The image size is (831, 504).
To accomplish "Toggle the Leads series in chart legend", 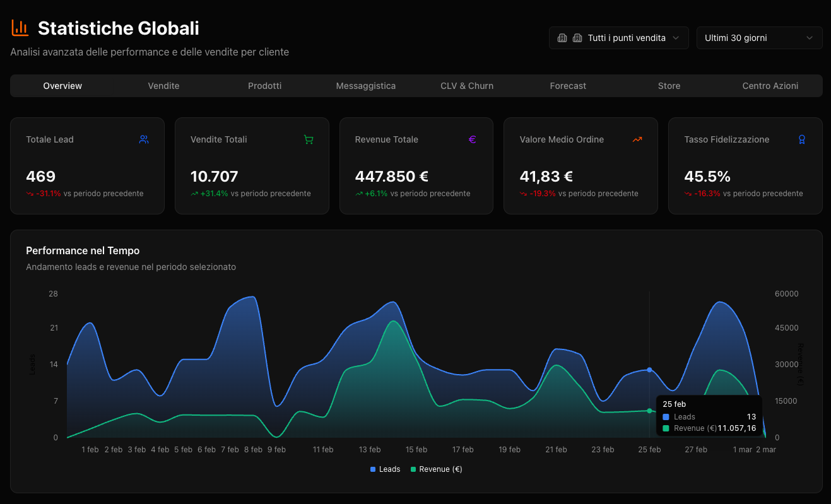I will coord(385,469).
